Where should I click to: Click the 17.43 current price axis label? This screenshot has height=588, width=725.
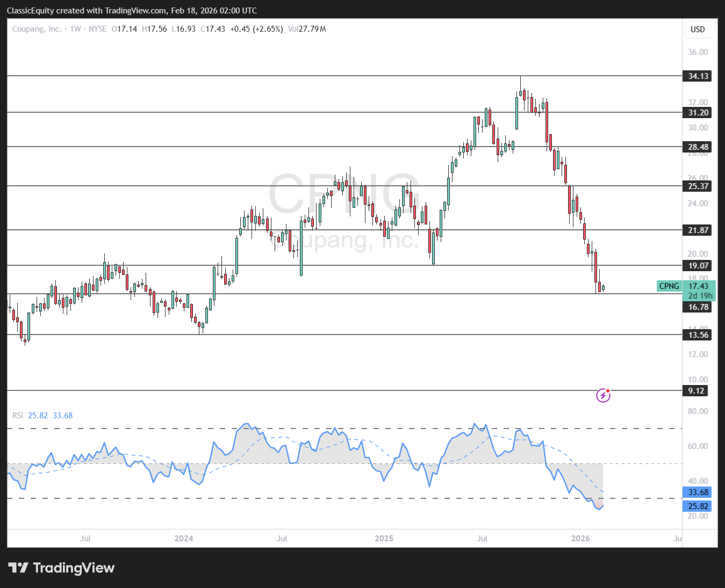pyautogui.click(x=699, y=286)
